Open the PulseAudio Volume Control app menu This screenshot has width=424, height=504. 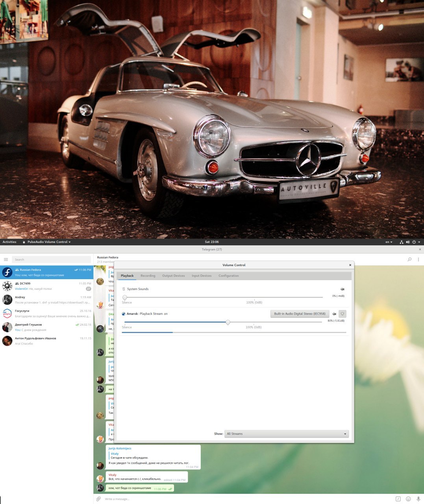point(47,242)
